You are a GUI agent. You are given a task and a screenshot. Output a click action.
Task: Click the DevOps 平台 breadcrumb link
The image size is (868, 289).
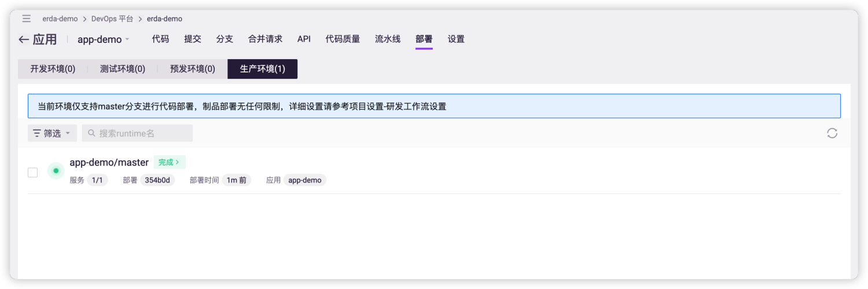(112, 19)
